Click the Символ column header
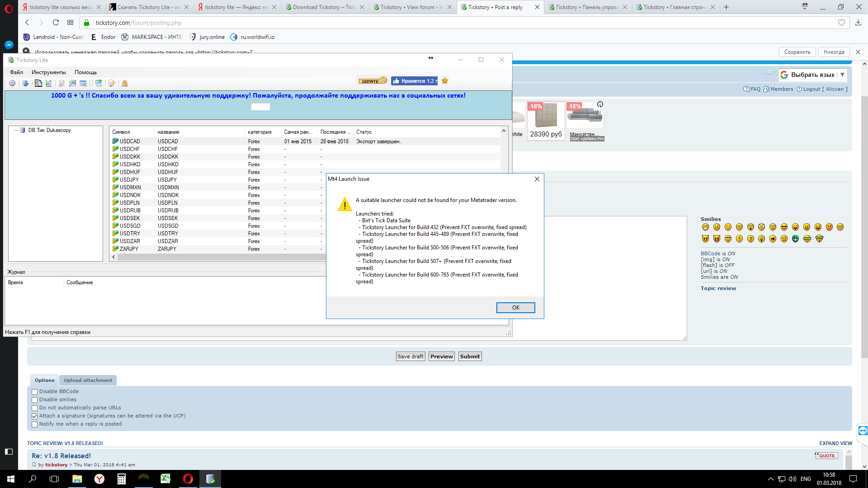Image resolution: width=868 pixels, height=488 pixels. coord(132,132)
